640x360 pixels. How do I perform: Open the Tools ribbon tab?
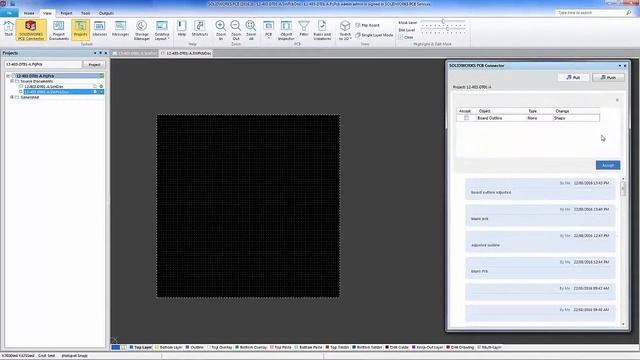85,13
